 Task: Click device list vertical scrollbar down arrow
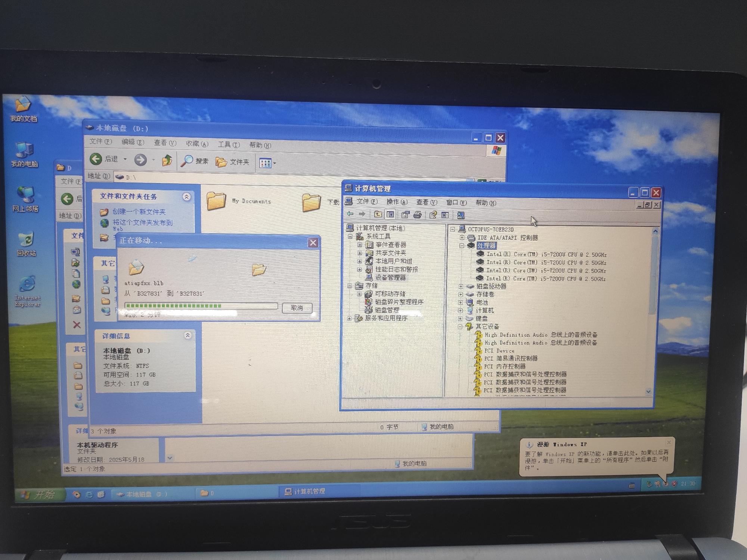[648, 391]
